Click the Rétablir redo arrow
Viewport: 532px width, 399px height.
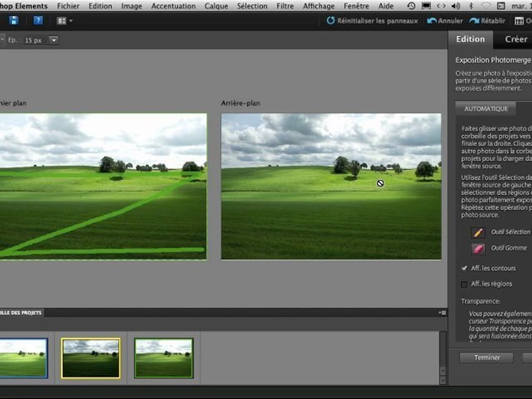pyautogui.click(x=474, y=21)
